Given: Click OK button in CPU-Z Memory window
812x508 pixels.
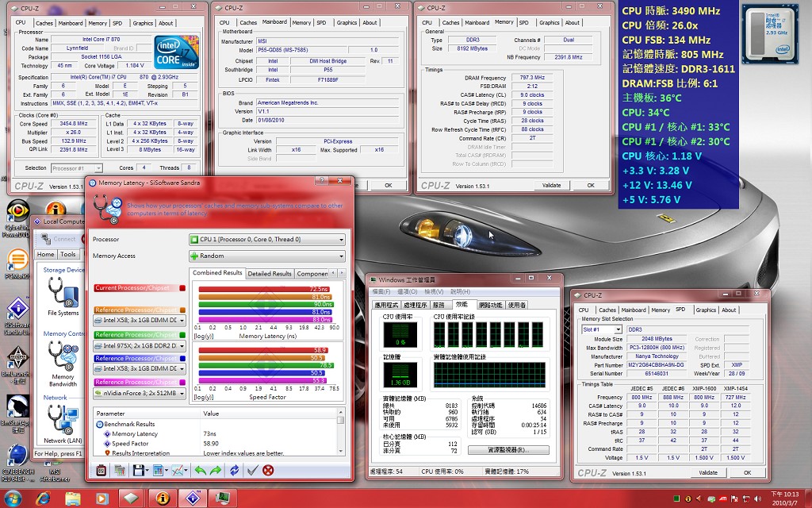Looking at the screenshot, I should [x=591, y=185].
